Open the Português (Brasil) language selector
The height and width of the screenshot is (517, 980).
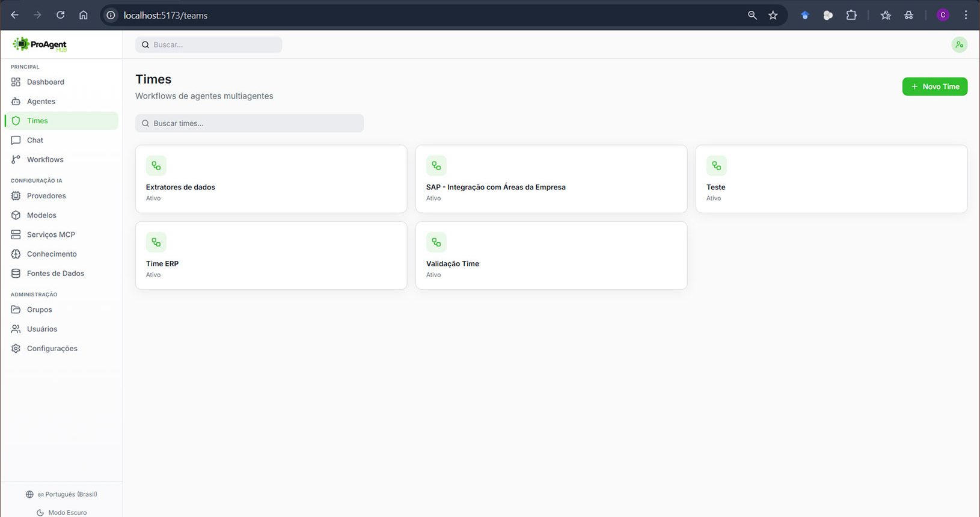[x=61, y=494]
